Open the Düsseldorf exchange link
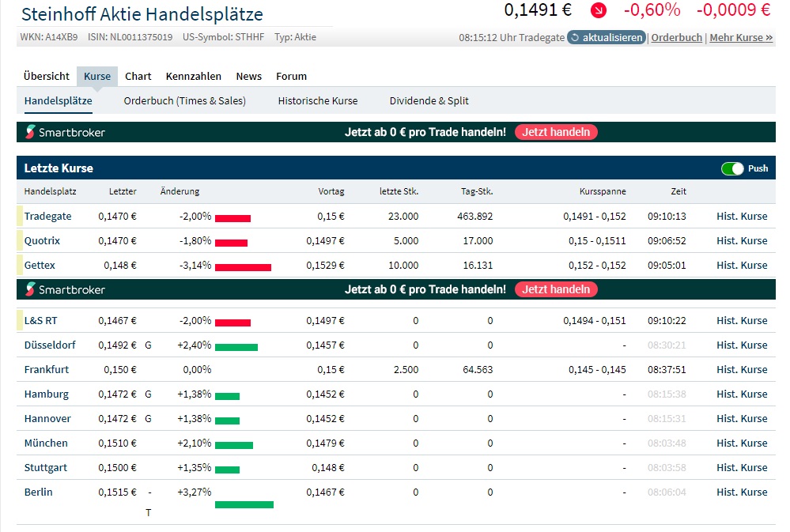 (50, 345)
